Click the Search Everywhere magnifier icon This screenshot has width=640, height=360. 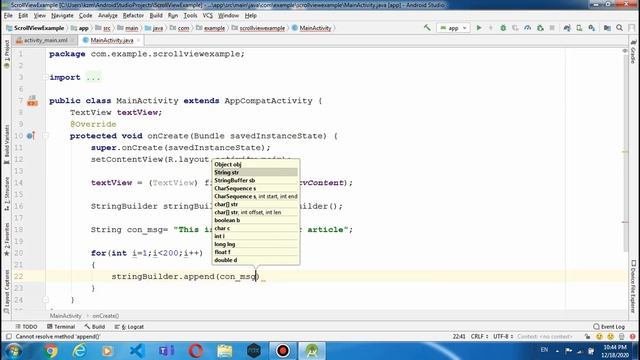(619, 28)
